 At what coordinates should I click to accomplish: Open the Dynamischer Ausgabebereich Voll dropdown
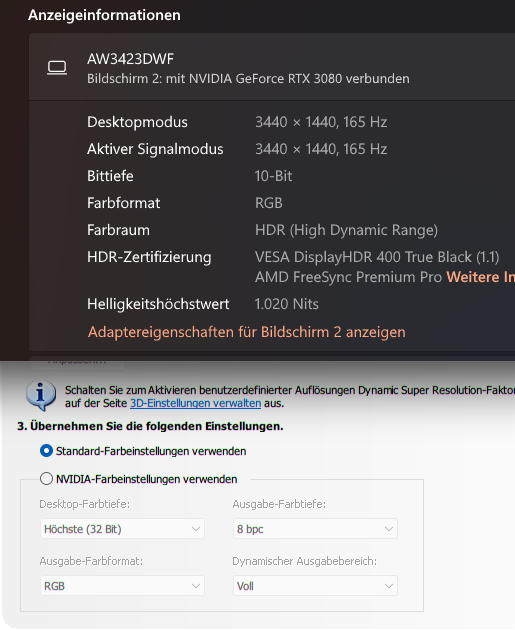315,586
